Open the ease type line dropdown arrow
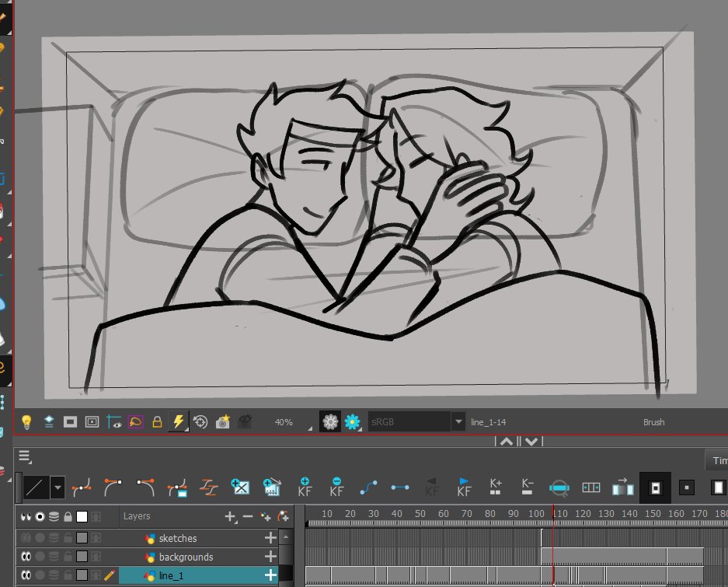 pyautogui.click(x=57, y=487)
